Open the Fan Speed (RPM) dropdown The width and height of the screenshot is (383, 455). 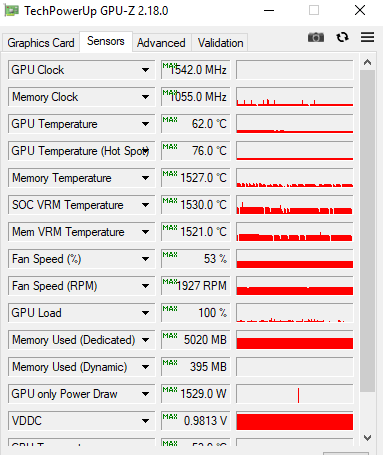[x=145, y=286]
